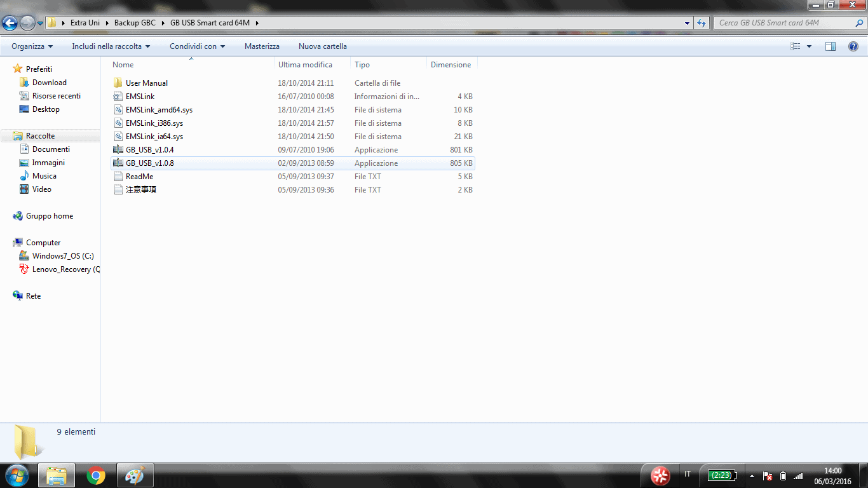868x488 pixels.
Task: Open the Condividi con dropdown
Action: point(197,46)
